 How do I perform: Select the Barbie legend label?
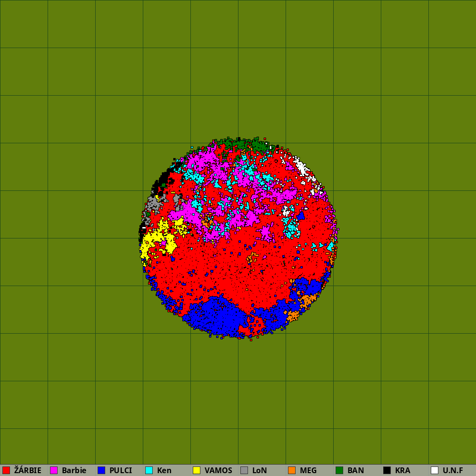click(74, 470)
